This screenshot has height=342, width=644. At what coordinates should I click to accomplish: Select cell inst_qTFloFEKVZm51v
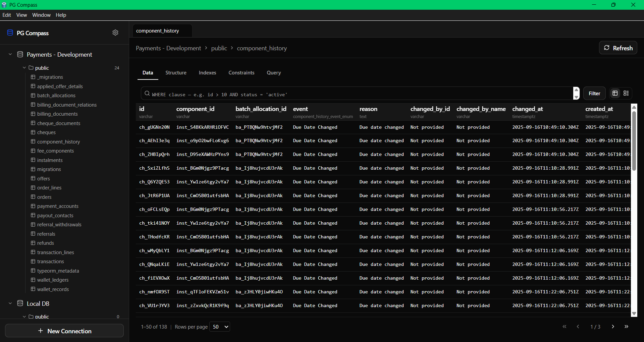pos(203,292)
